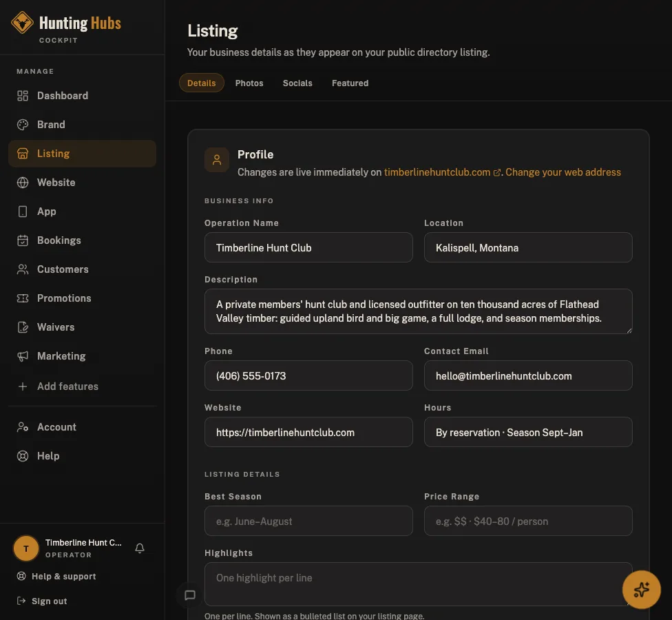Focus the Phone field
Viewport: 672px width, 620px height.
308,375
